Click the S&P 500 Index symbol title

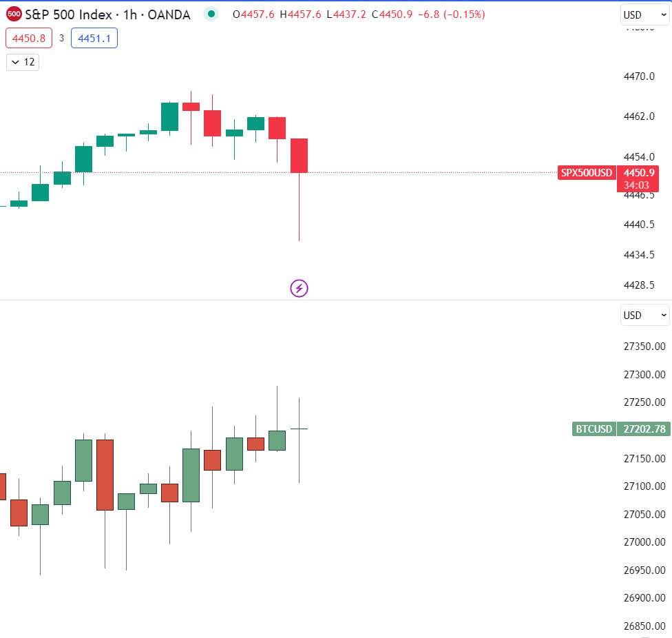[68, 14]
